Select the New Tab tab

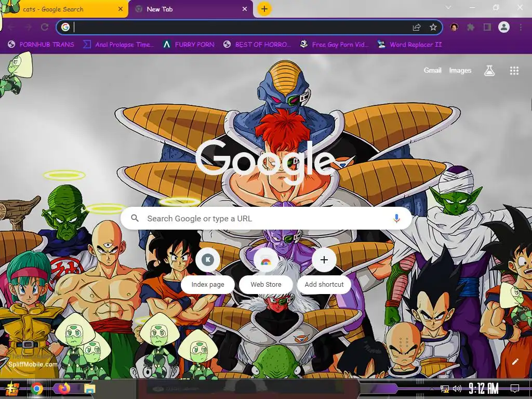[190, 9]
